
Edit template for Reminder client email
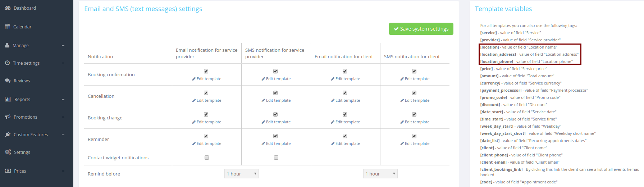pos(345,143)
